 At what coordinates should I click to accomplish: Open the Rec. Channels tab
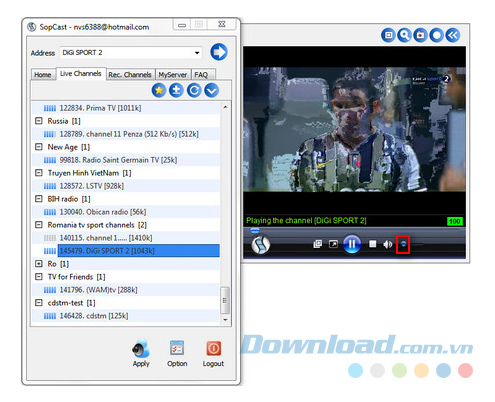click(x=130, y=75)
